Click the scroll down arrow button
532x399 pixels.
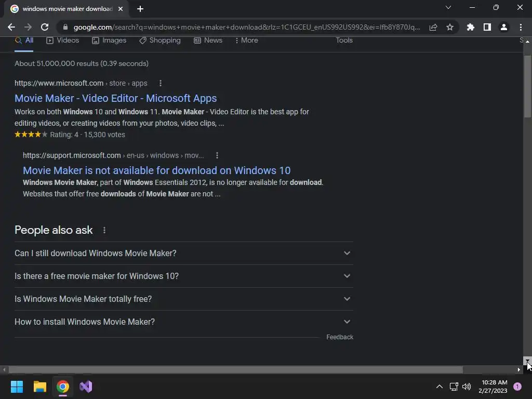point(527,361)
